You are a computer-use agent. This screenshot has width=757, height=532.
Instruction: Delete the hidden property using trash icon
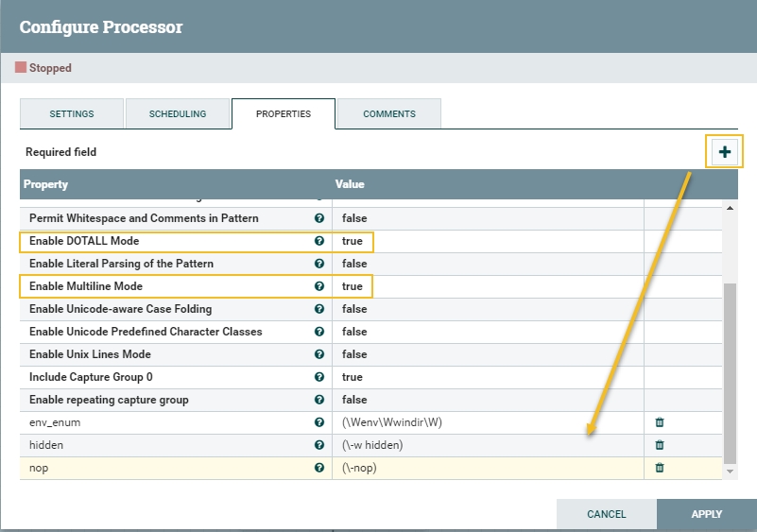(x=660, y=445)
